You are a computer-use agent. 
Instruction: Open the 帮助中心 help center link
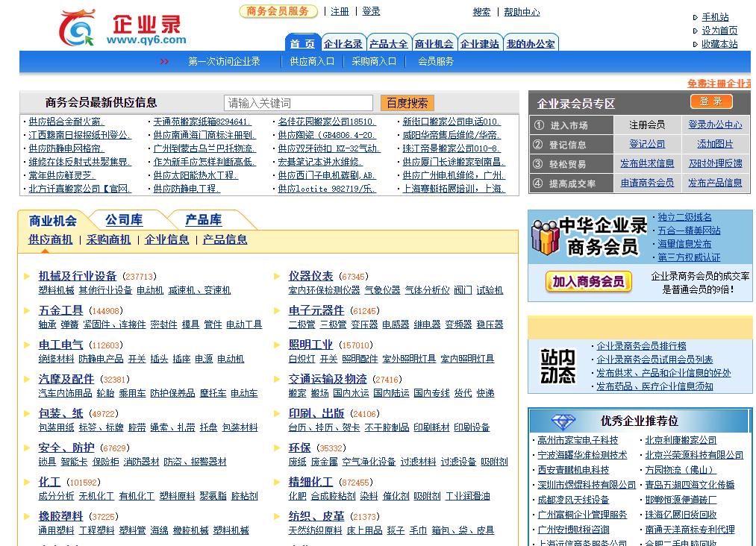[520, 12]
